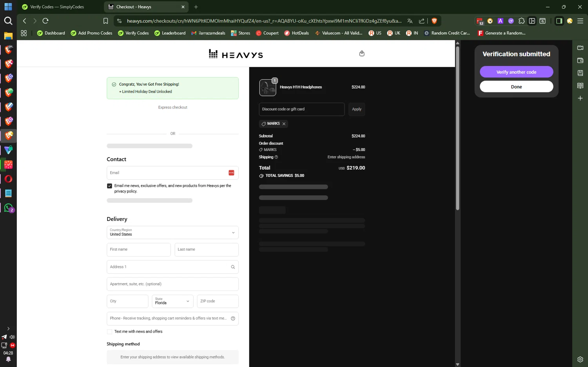Click the Last name field
Image resolution: width=588 pixels, height=367 pixels.
[206, 250]
